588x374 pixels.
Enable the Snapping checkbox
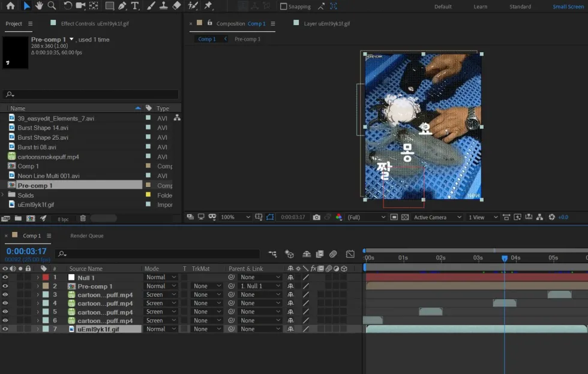pos(283,7)
